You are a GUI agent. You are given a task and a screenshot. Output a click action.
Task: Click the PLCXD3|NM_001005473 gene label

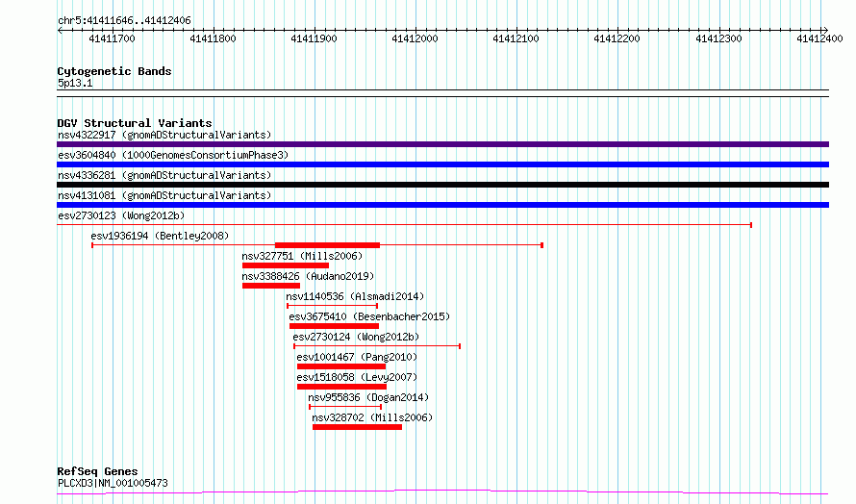point(113,483)
